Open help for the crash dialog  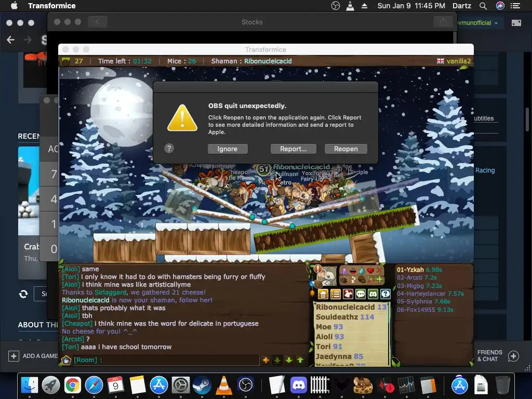(169, 148)
